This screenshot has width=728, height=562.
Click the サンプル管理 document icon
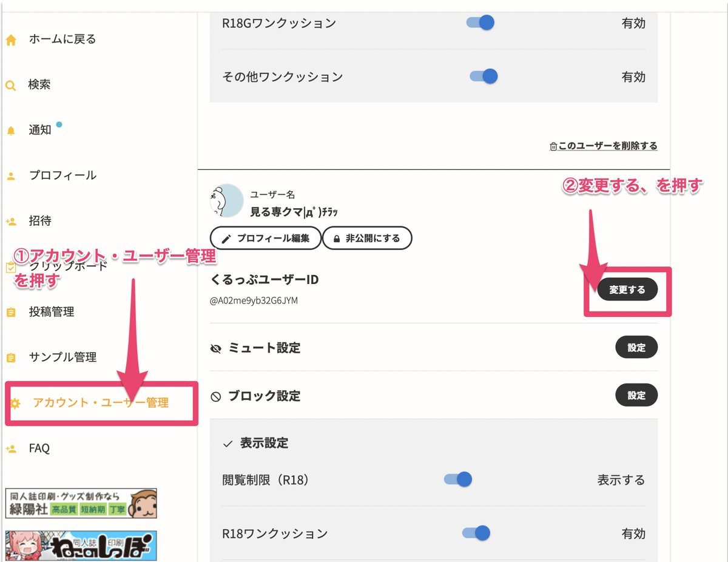coord(10,358)
